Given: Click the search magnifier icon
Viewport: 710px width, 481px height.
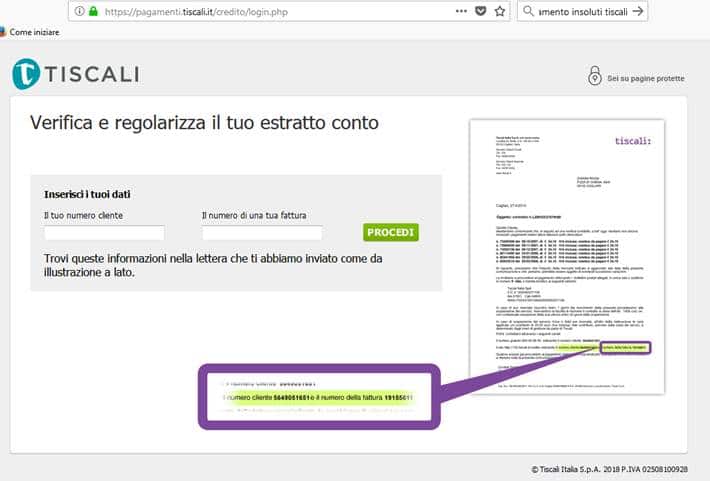Looking at the screenshot, I should point(528,11).
